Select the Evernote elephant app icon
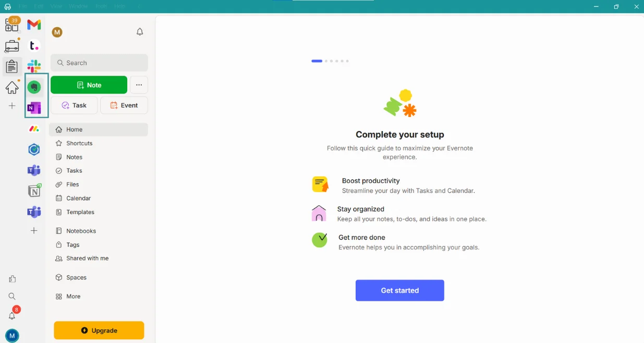The width and height of the screenshot is (644, 343). coord(34,87)
